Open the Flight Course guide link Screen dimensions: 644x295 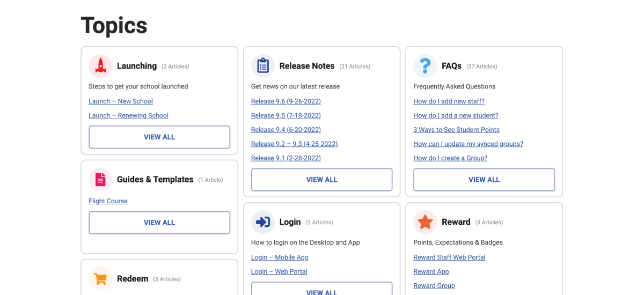[108, 201]
